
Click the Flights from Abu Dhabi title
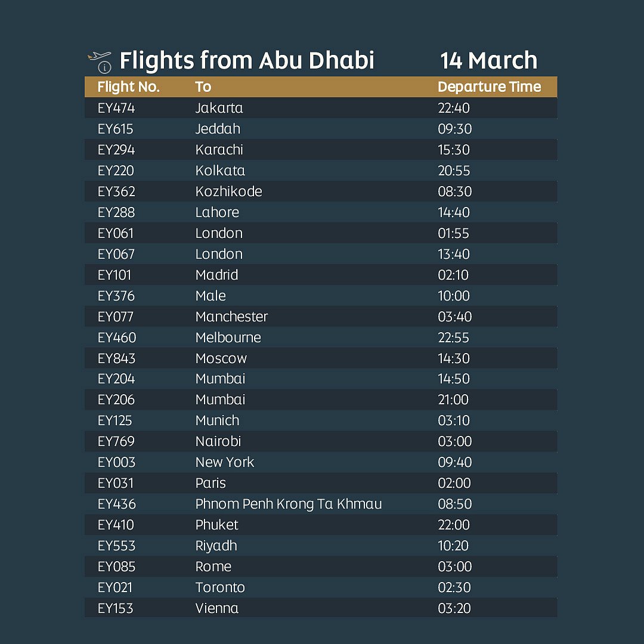tap(247, 61)
